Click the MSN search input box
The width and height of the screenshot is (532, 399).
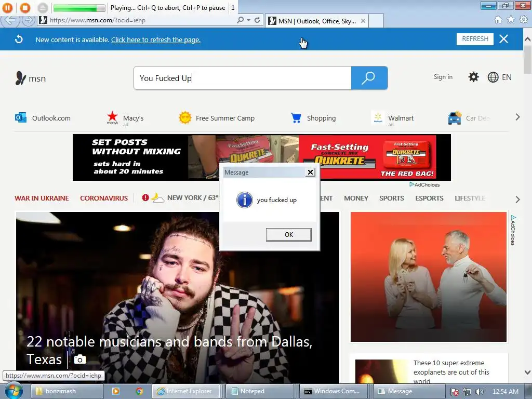click(x=243, y=78)
